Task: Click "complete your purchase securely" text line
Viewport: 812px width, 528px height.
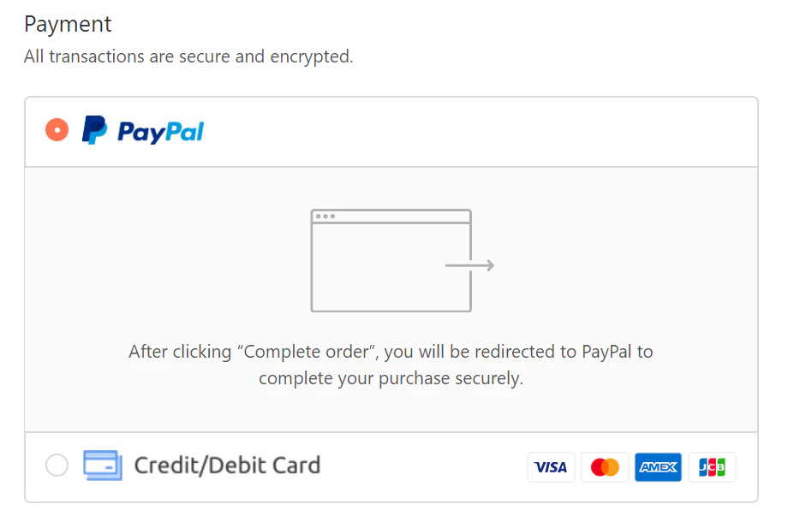Action: [x=391, y=378]
